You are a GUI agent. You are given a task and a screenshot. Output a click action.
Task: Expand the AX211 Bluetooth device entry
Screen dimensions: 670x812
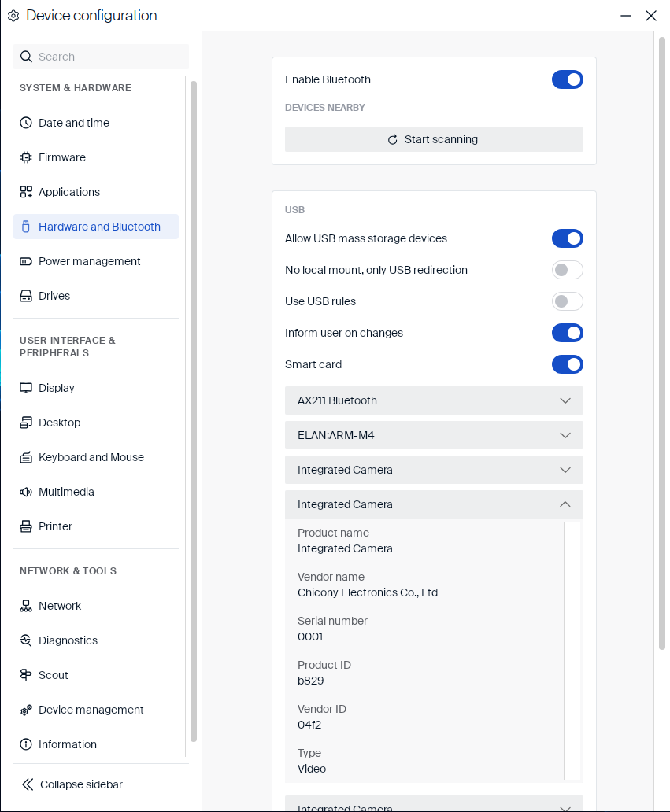(435, 400)
